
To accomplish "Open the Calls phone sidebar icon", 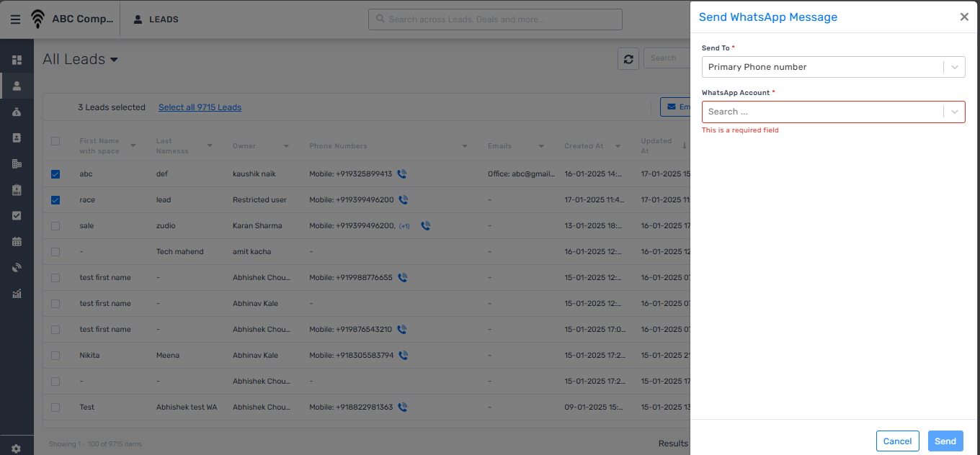I will click(17, 267).
